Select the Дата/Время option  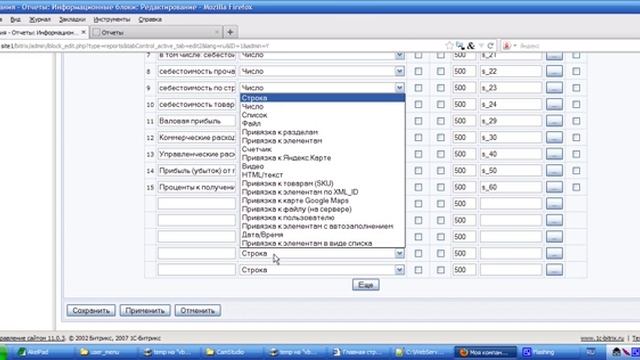pos(322,235)
